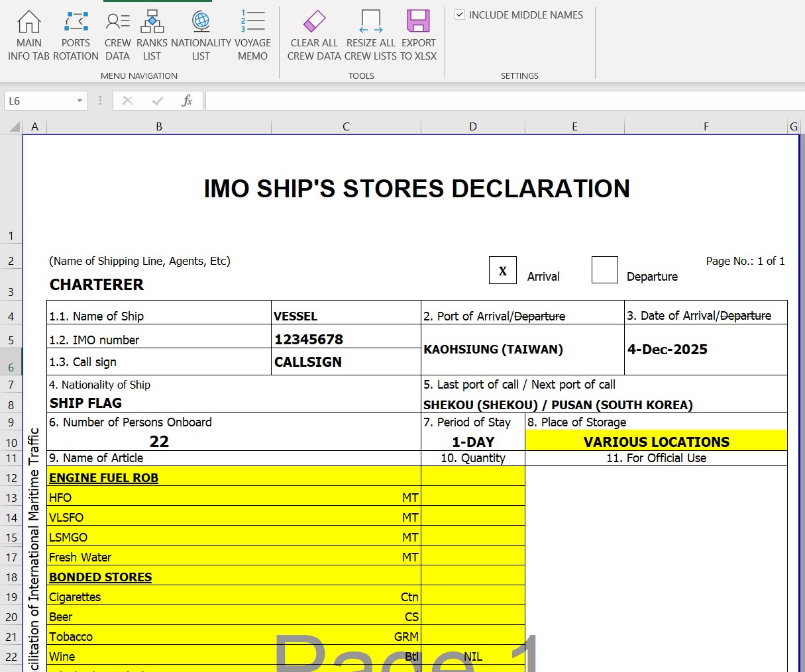The height and width of the screenshot is (672, 805).
Task: Go to the Crew Data sheet
Action: coord(118,36)
